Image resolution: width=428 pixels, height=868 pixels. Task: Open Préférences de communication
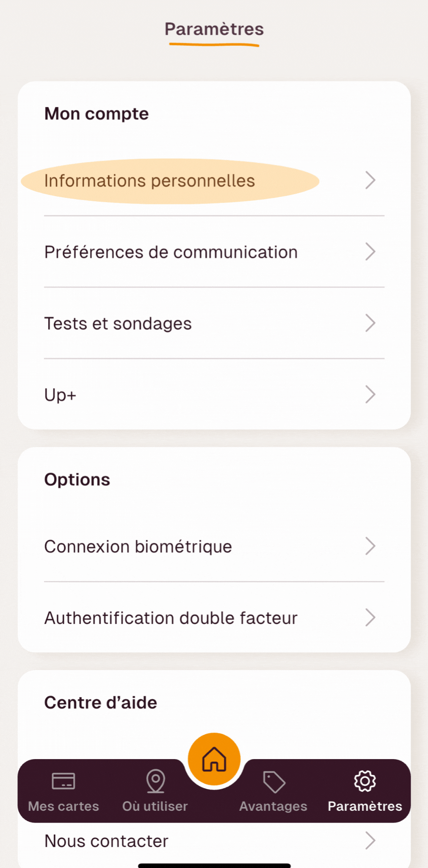[171, 252]
